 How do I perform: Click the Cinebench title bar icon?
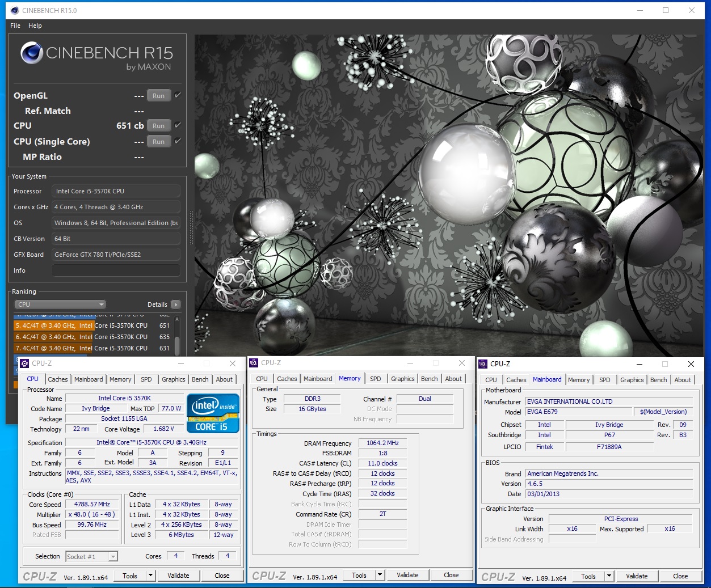(x=15, y=10)
